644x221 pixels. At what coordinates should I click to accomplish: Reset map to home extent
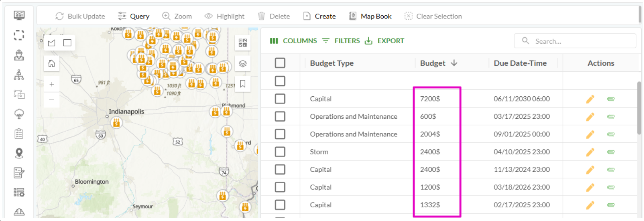coord(52,64)
